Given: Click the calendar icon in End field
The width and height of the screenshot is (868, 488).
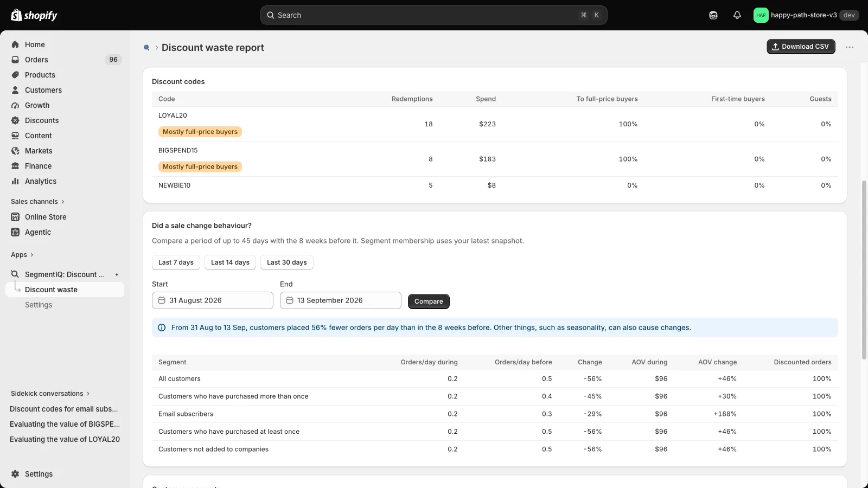Looking at the screenshot, I should tap(290, 300).
